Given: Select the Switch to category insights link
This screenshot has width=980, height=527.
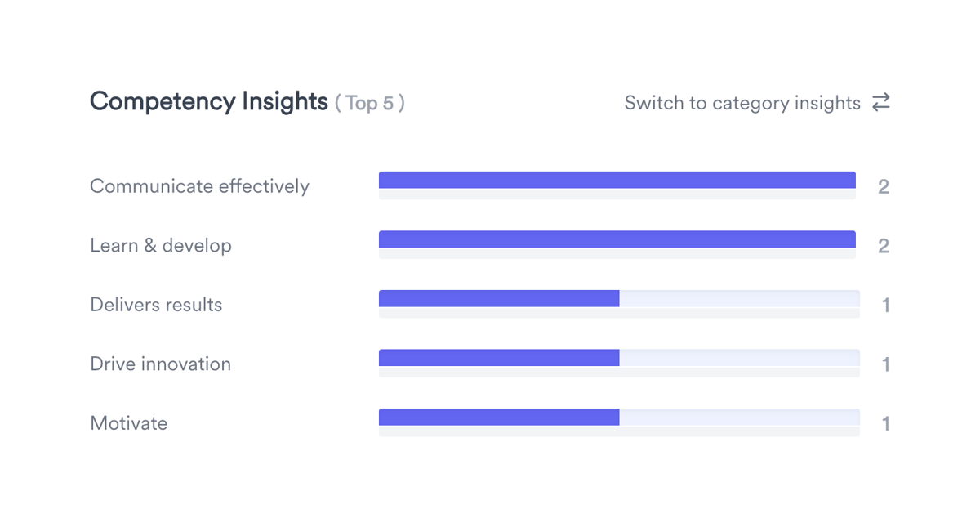Looking at the screenshot, I should point(742,103).
